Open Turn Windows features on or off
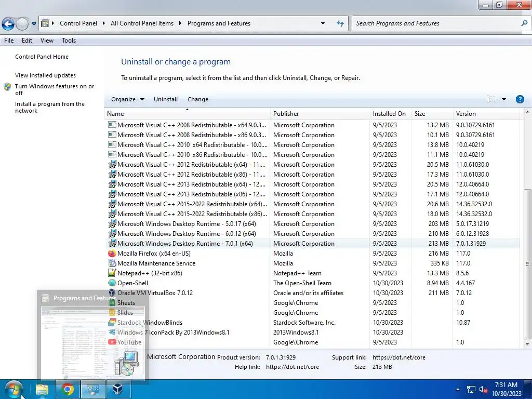Image resolution: width=532 pixels, height=399 pixels. tap(55, 89)
